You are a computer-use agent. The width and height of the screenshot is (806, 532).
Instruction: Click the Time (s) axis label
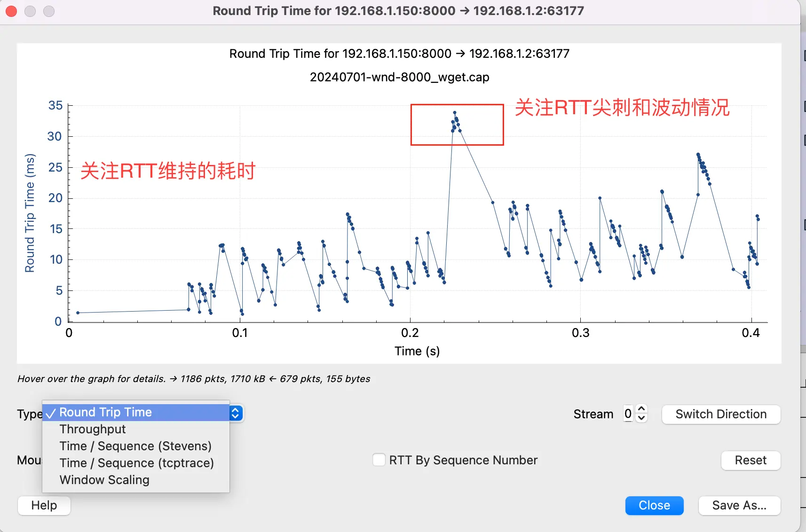(417, 351)
